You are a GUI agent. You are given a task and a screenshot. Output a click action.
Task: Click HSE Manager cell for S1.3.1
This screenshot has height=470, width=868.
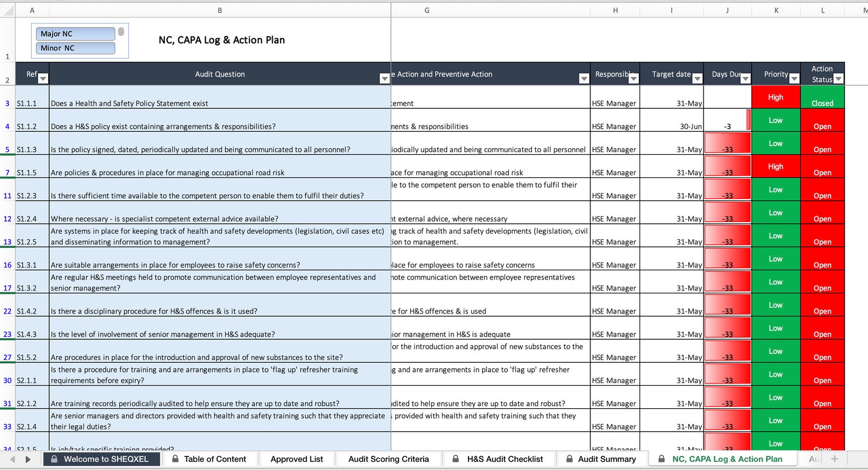click(615, 259)
